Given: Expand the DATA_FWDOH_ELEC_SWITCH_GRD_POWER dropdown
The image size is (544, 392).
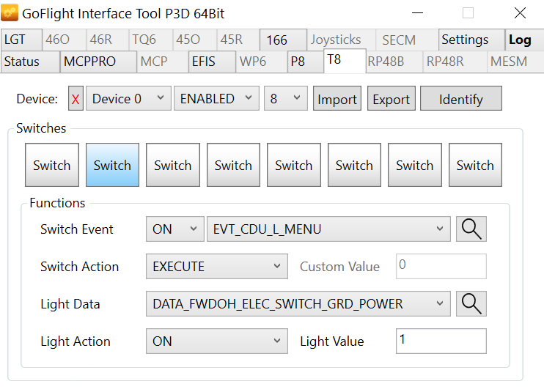Looking at the screenshot, I should click(x=298, y=304).
